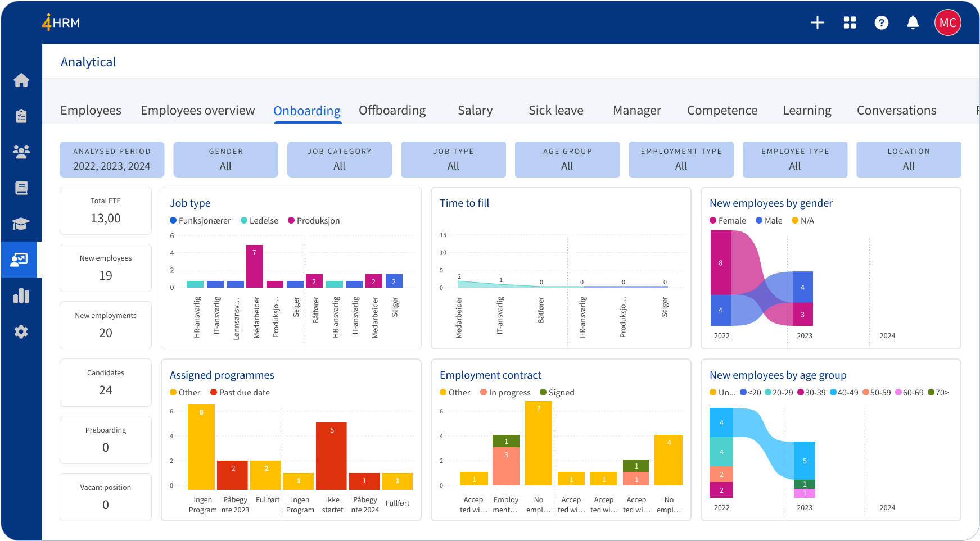Viewport: 980px width, 541px height.
Task: Click the 4HRM logo link
Action: pos(61,22)
